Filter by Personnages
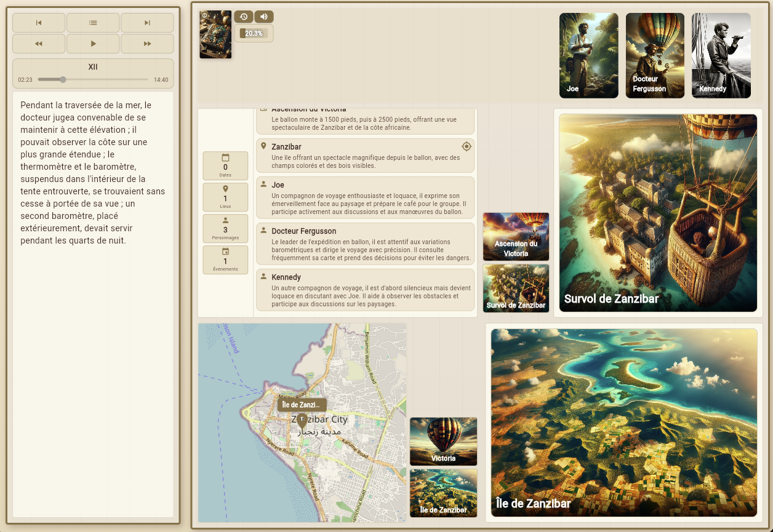The height and width of the screenshot is (532, 773). point(225,229)
